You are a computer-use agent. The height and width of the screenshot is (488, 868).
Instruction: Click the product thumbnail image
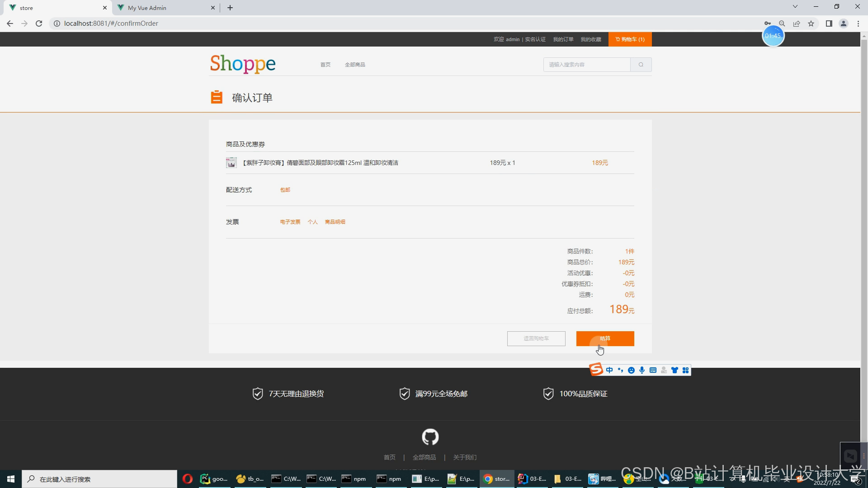[x=231, y=163]
